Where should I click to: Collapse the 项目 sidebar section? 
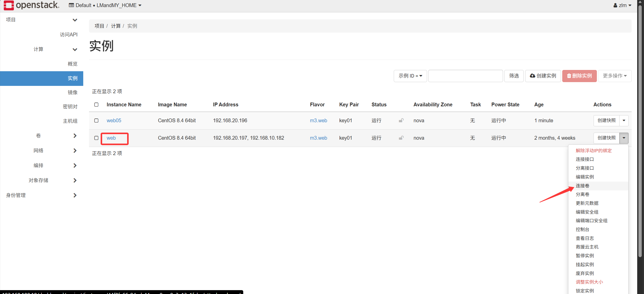tap(75, 20)
